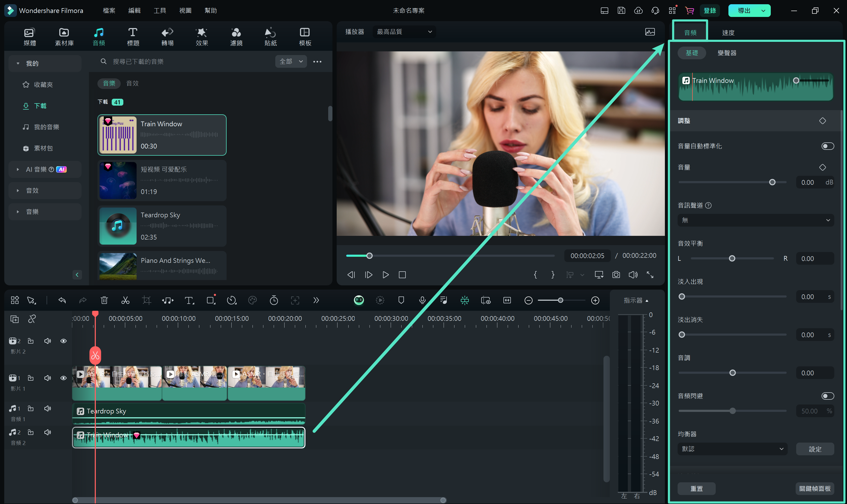Switch to 變聲器 tab in audio panel
The image size is (847, 504).
(726, 53)
